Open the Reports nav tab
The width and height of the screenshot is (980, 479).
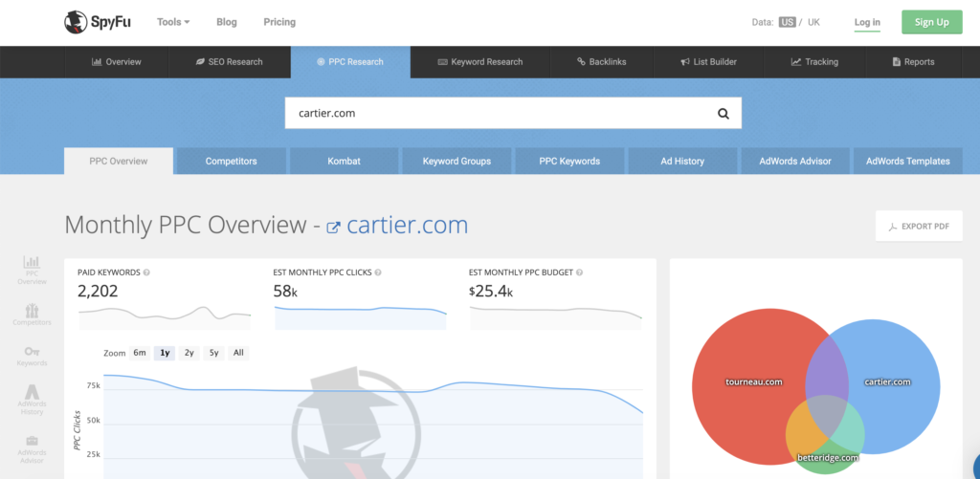point(913,62)
